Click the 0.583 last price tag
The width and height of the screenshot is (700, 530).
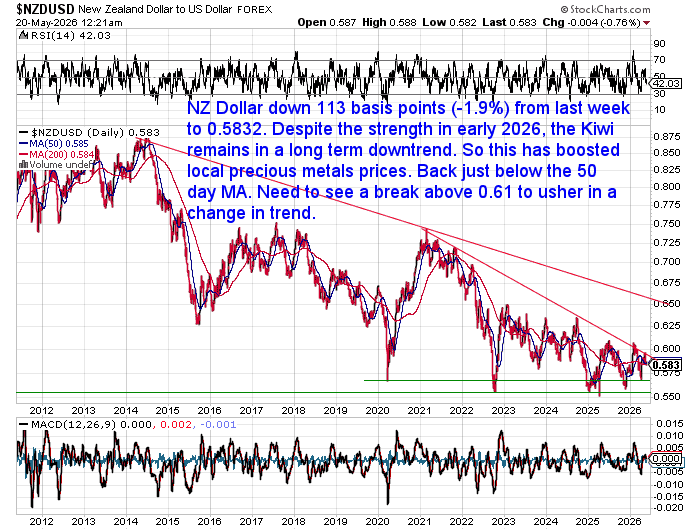pos(665,365)
